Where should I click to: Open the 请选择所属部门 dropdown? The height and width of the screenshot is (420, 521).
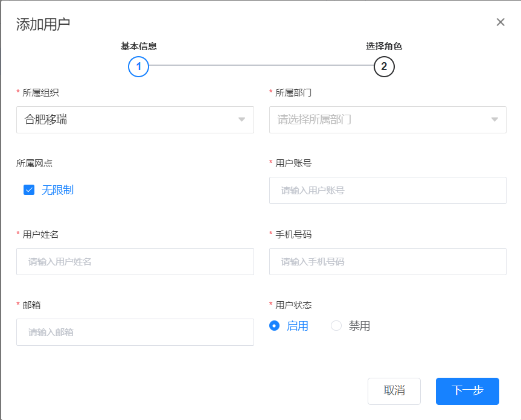click(x=380, y=119)
